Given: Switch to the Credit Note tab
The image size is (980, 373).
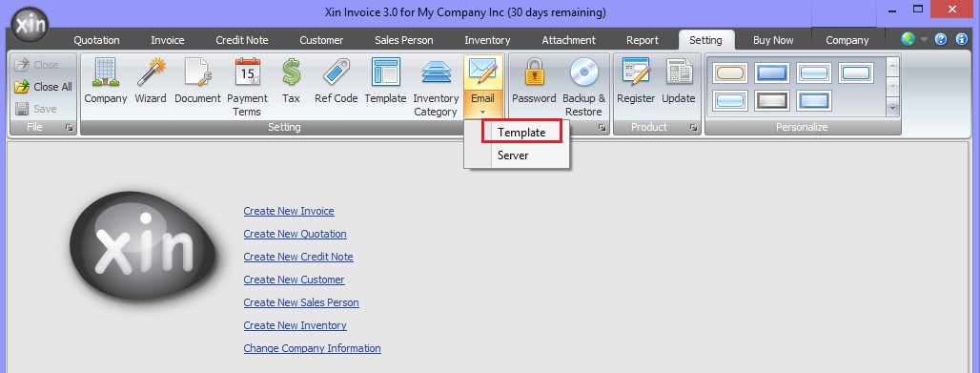Looking at the screenshot, I should pyautogui.click(x=242, y=40).
